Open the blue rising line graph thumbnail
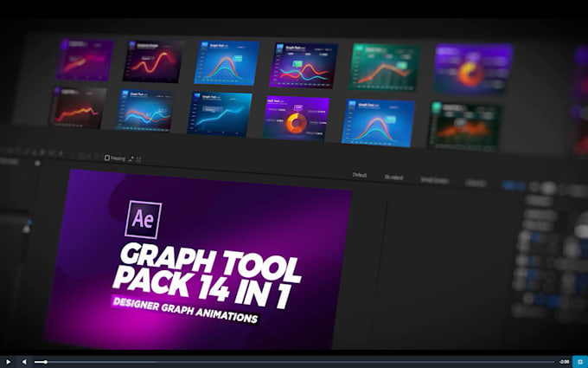This screenshot has height=368, width=588. pos(220,114)
